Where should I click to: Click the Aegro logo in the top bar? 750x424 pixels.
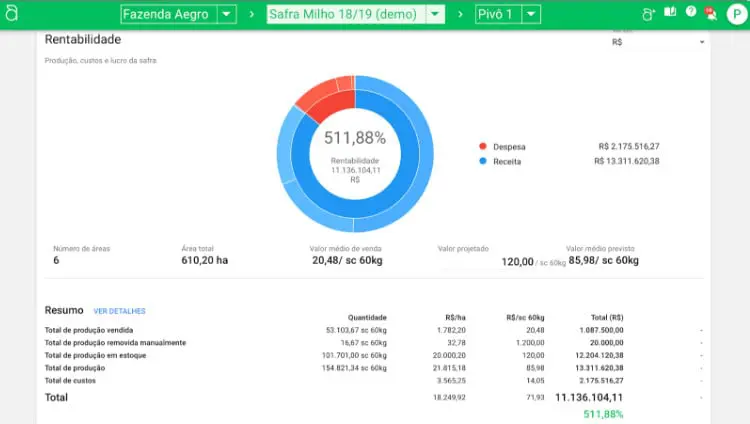[x=12, y=14]
